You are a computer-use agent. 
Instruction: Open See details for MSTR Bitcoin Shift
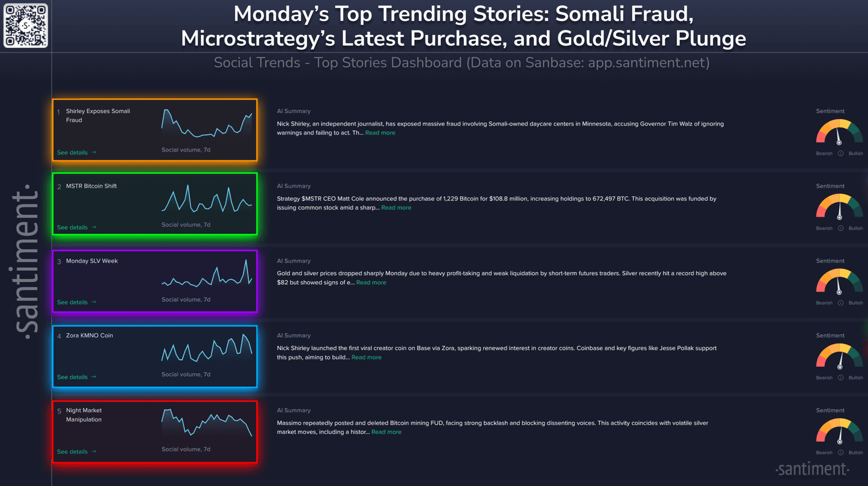[x=76, y=227]
